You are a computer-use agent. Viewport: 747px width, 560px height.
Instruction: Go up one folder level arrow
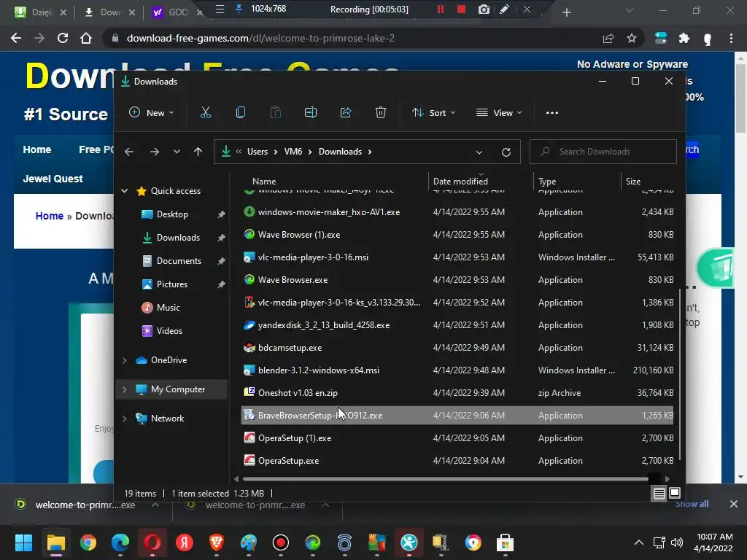(198, 152)
